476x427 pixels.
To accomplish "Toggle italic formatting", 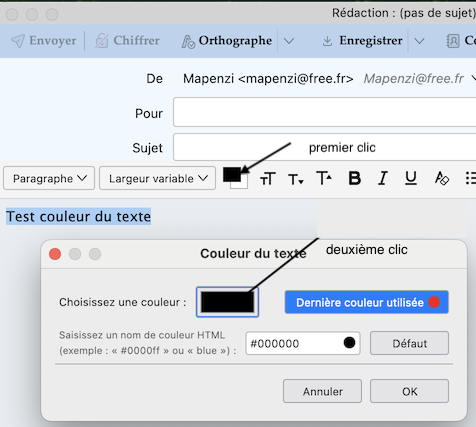I will click(383, 178).
